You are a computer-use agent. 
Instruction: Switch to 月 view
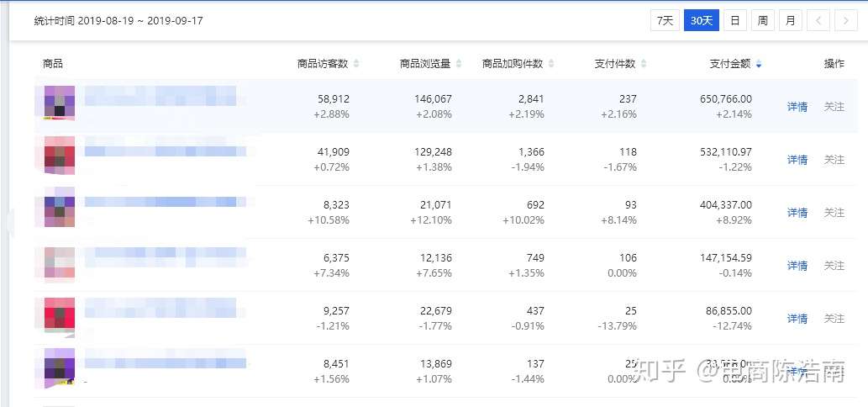click(x=791, y=21)
